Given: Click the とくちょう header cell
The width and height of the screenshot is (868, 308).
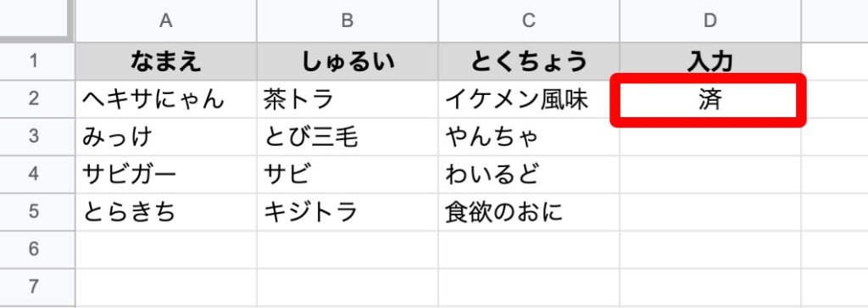Looking at the screenshot, I should tap(529, 61).
